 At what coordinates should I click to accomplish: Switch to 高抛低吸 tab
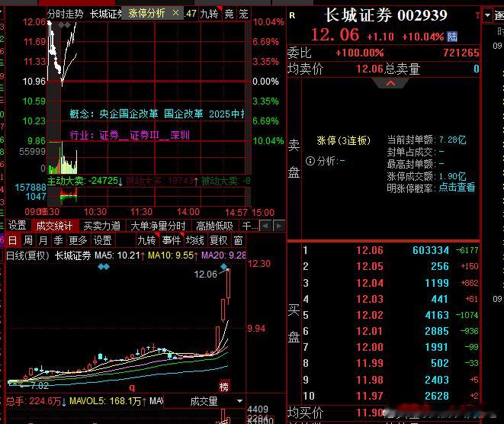[x=214, y=226]
